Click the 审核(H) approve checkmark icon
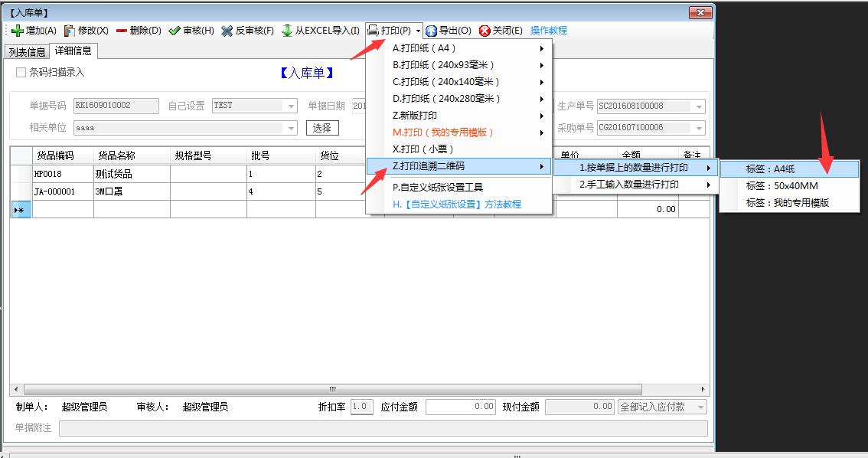This screenshot has width=868, height=458. [175, 31]
